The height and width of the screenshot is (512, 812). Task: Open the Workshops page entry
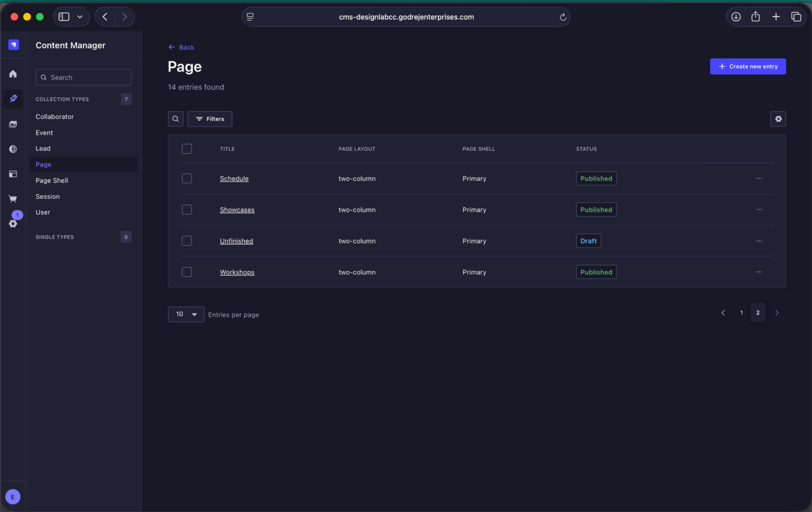pyautogui.click(x=237, y=272)
